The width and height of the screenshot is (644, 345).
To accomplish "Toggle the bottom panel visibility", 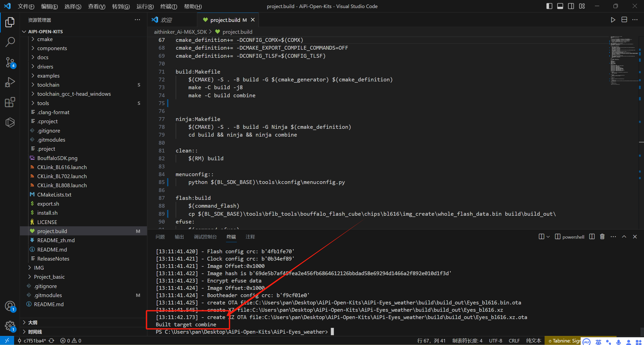I will (560, 6).
